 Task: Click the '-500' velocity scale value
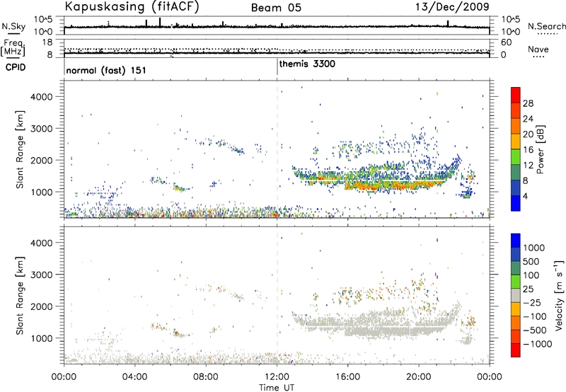[x=535, y=330]
